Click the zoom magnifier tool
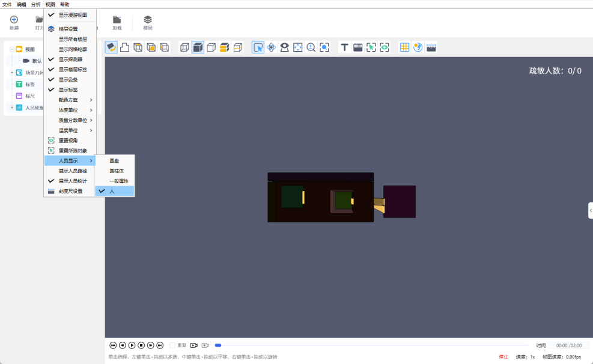Viewport: 593px width, 364px height. 311,47
